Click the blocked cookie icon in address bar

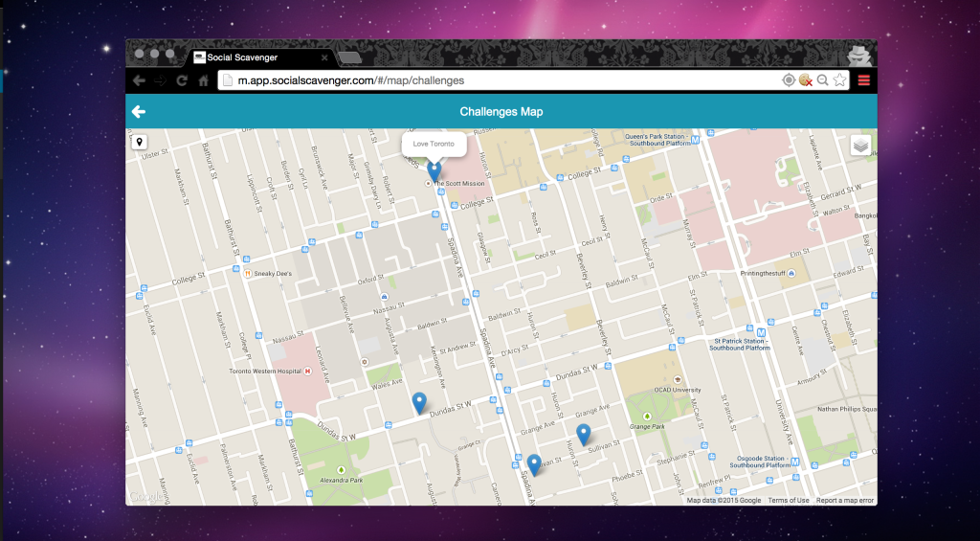point(805,80)
